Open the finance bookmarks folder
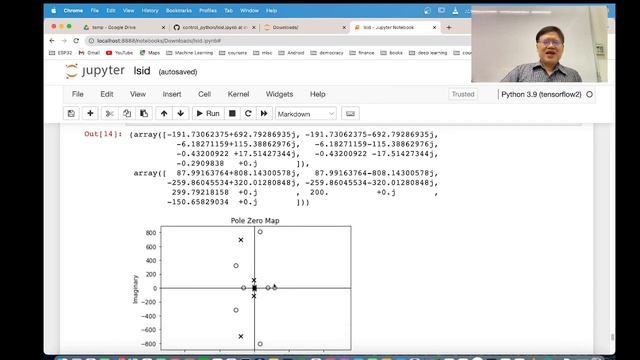The image size is (640, 360). (x=363, y=53)
